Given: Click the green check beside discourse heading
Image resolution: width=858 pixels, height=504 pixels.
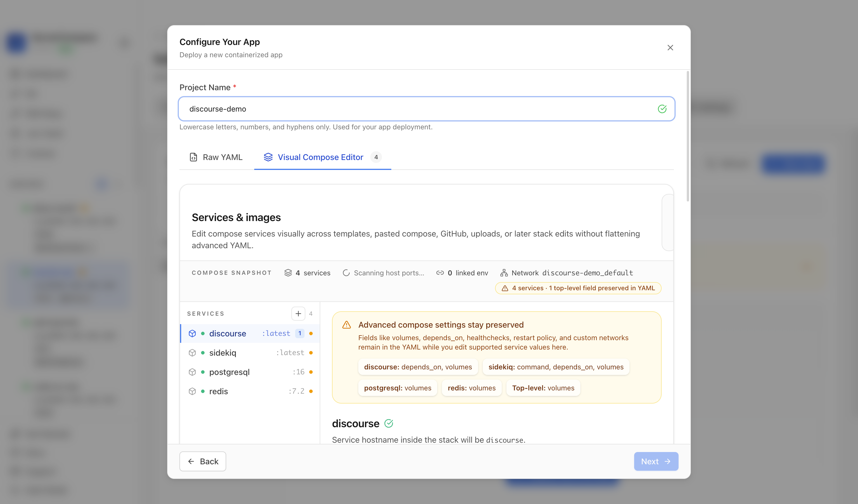Looking at the screenshot, I should 388,423.
